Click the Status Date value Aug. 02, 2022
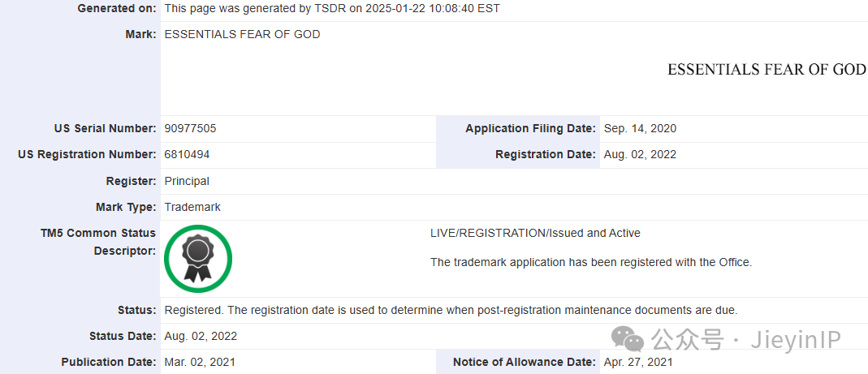868x374 pixels. pyautogui.click(x=201, y=336)
